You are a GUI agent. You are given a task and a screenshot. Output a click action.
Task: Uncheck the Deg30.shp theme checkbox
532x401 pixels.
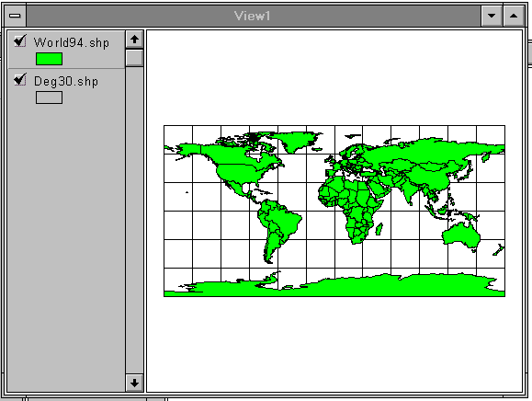(20, 80)
